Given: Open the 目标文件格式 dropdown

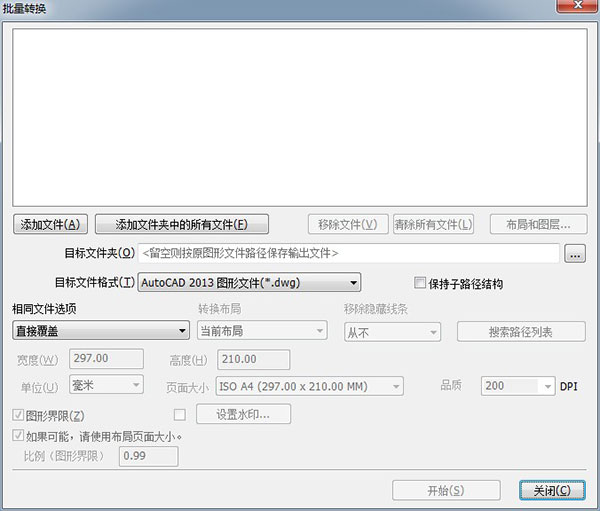Looking at the screenshot, I should 248,283.
